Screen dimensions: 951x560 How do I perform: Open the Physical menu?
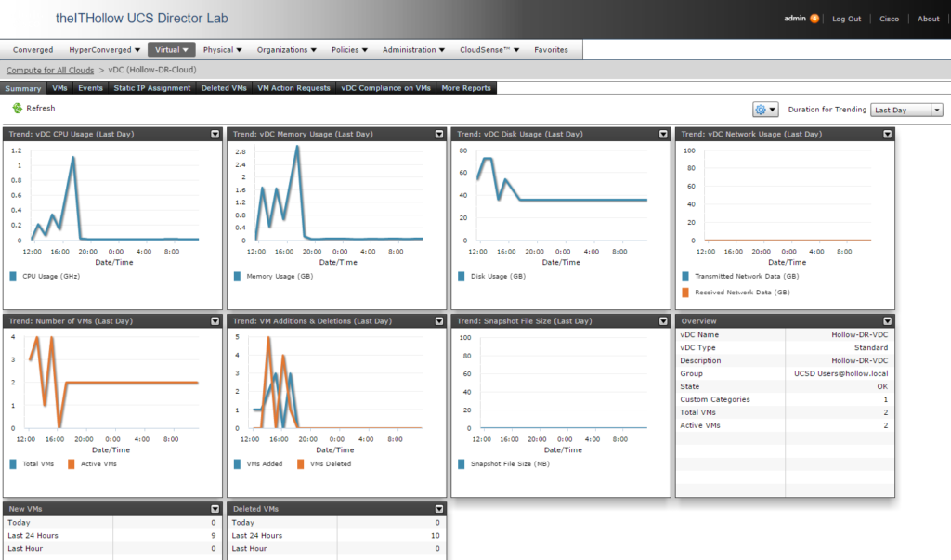pos(222,50)
